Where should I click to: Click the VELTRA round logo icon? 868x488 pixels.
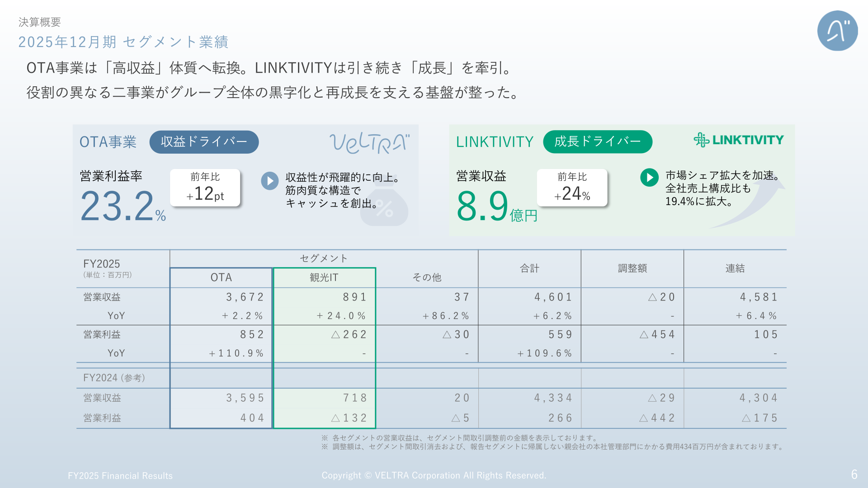(x=837, y=31)
